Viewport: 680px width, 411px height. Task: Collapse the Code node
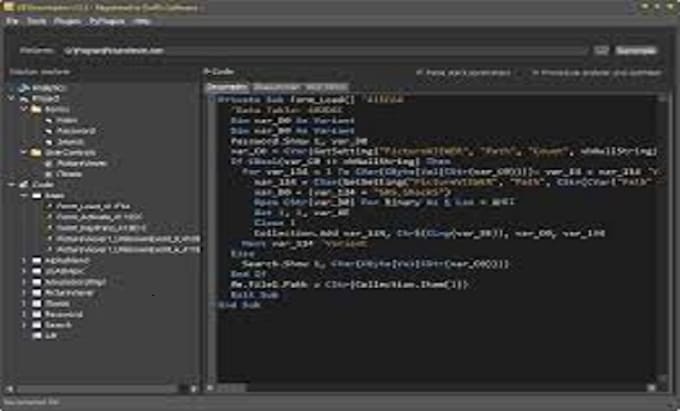coord(11,185)
